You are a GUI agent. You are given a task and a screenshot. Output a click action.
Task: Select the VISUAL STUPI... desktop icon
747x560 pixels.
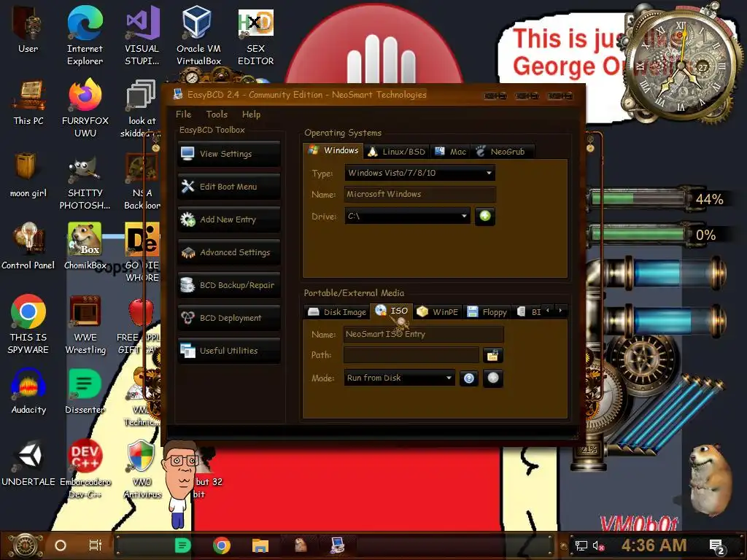click(142, 36)
